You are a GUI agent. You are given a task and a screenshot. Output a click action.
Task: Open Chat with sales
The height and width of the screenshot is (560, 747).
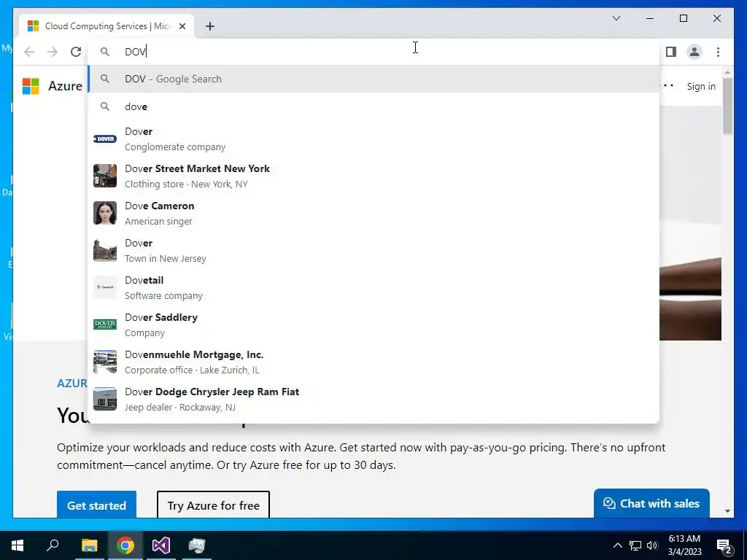[x=651, y=503]
